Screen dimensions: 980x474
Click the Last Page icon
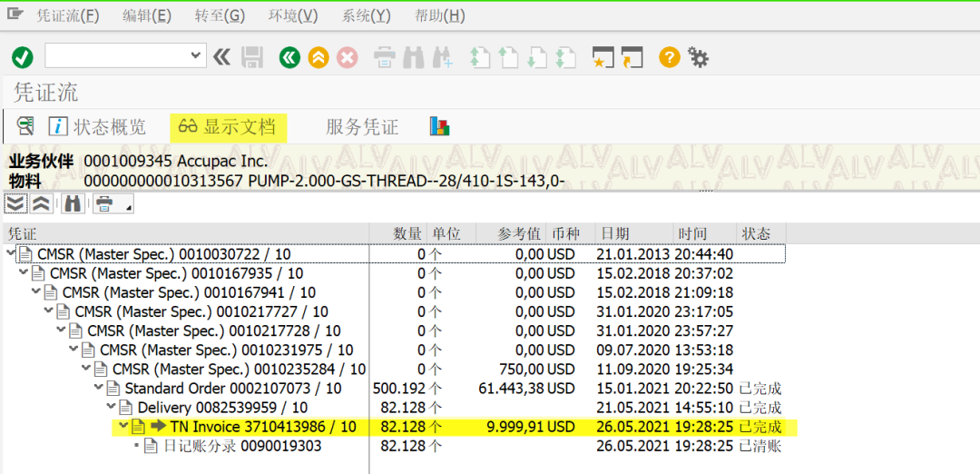coord(565,58)
